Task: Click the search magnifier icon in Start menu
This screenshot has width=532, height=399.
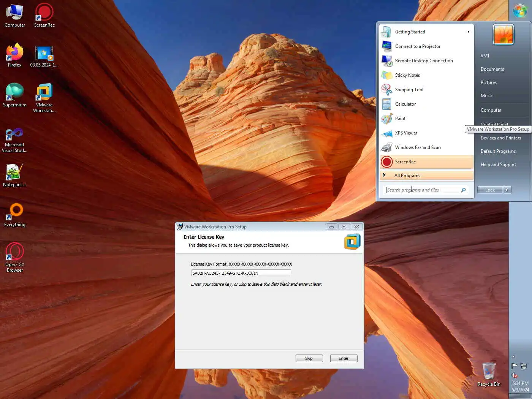Action: tap(463, 190)
